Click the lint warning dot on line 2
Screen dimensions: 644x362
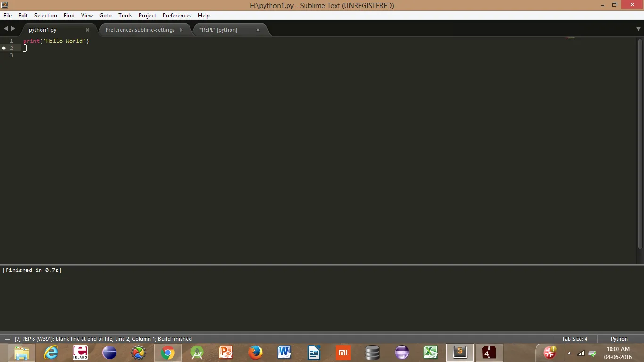(x=4, y=48)
